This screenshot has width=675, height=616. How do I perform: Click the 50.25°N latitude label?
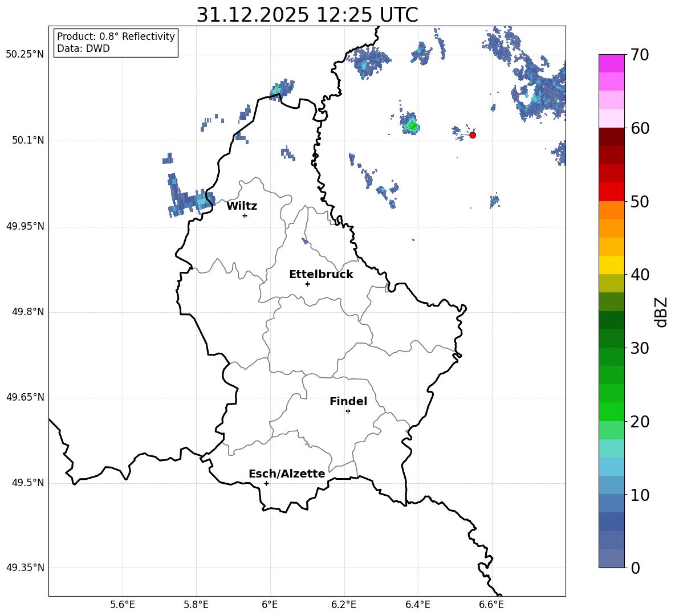tap(25, 55)
